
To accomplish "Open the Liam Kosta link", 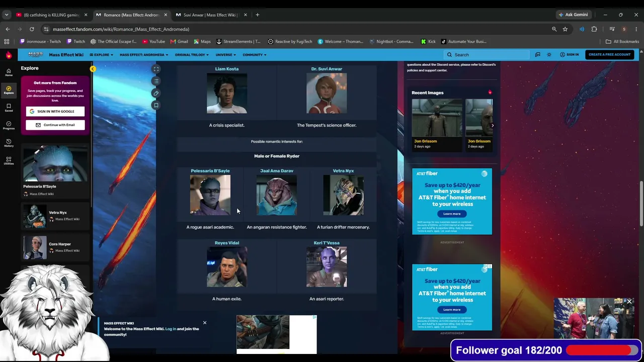I will [x=227, y=69].
